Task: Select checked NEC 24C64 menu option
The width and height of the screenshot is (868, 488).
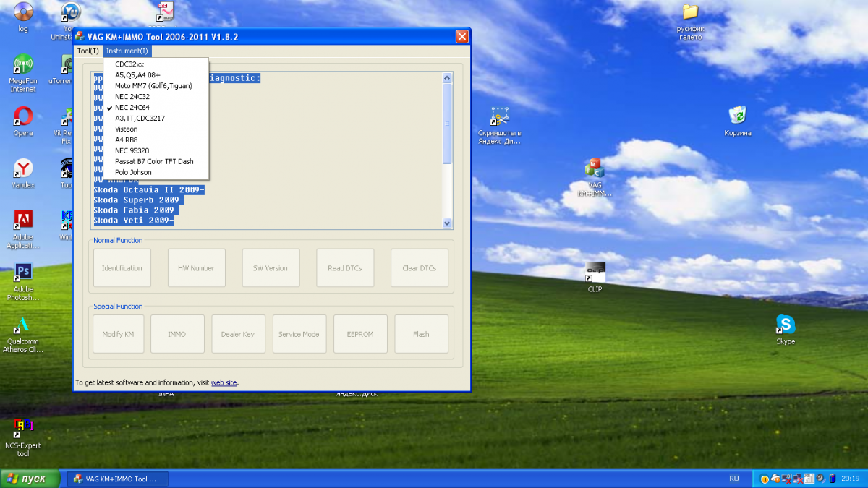Action: click(132, 108)
